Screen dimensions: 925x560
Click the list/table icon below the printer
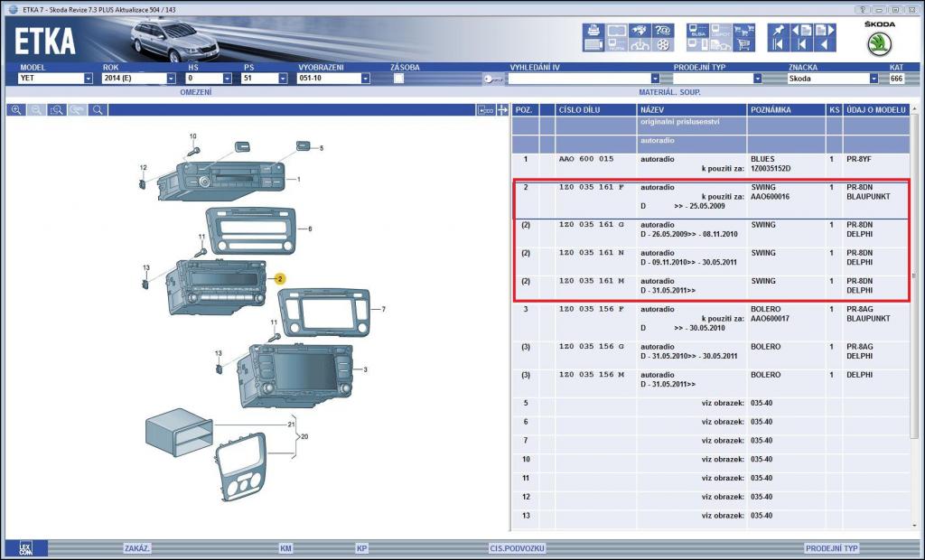point(593,44)
